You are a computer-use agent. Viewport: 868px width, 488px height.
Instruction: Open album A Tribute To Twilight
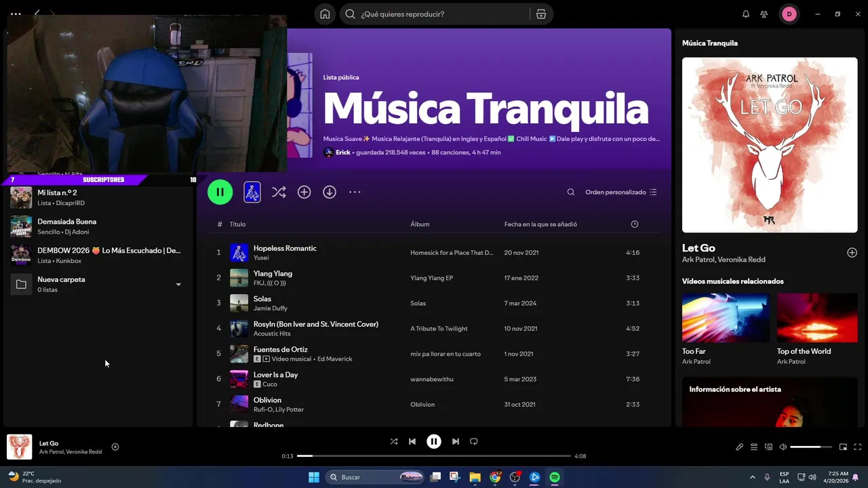click(x=439, y=329)
